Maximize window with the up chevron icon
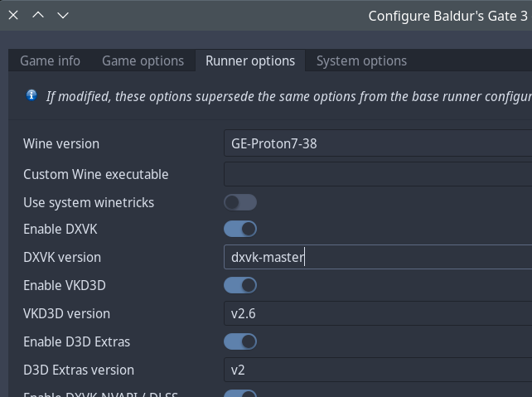532x397 pixels. tap(38, 15)
